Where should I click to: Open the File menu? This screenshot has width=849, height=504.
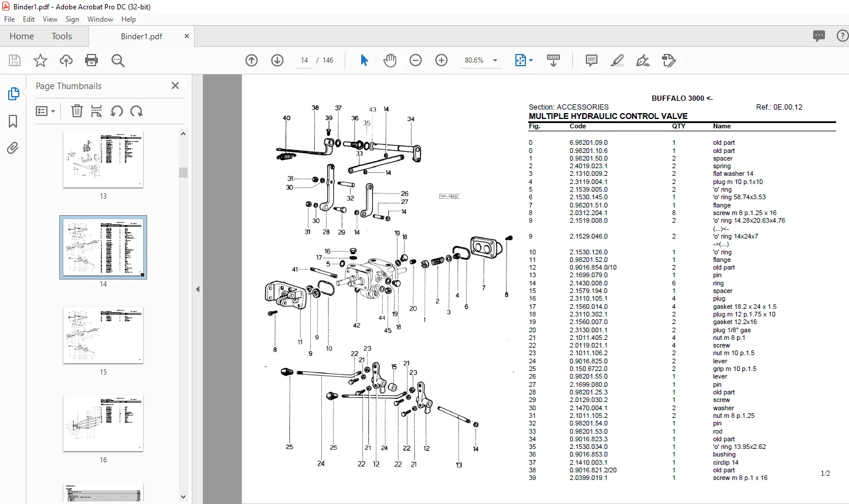pyautogui.click(x=9, y=19)
